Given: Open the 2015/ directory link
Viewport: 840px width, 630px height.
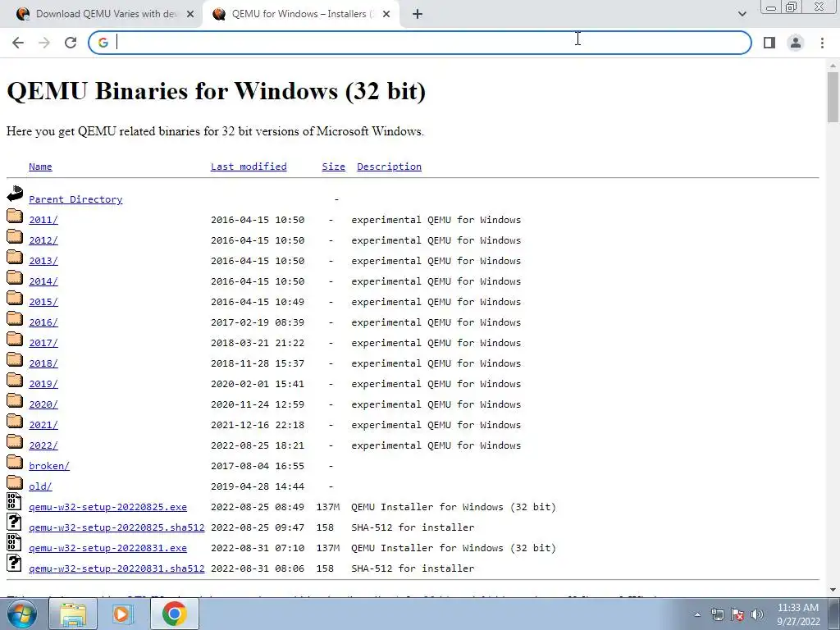Looking at the screenshot, I should [43, 302].
